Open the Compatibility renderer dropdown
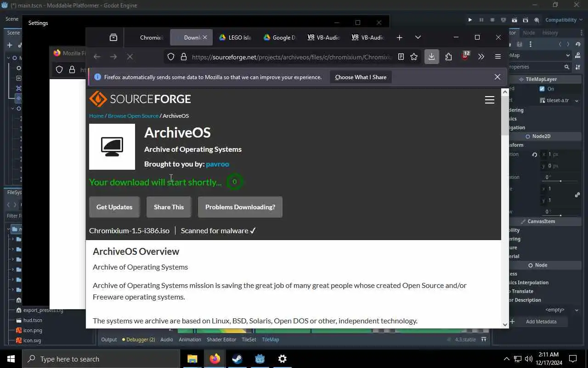The height and width of the screenshot is (368, 588). 563,20
